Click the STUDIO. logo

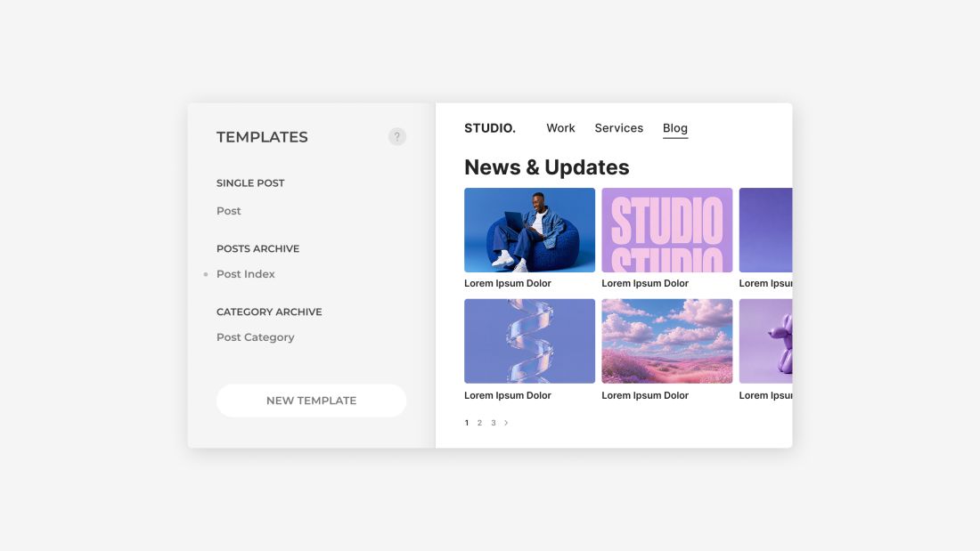tap(490, 128)
